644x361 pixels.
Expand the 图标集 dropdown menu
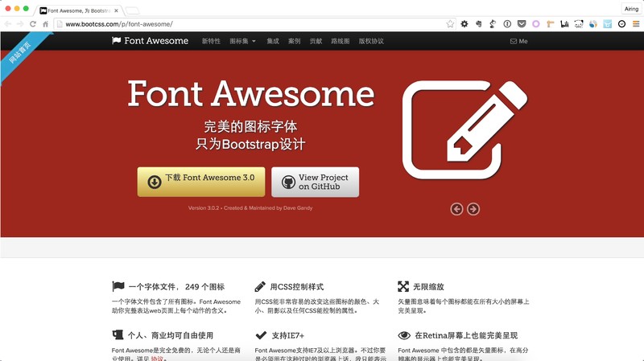tap(242, 41)
